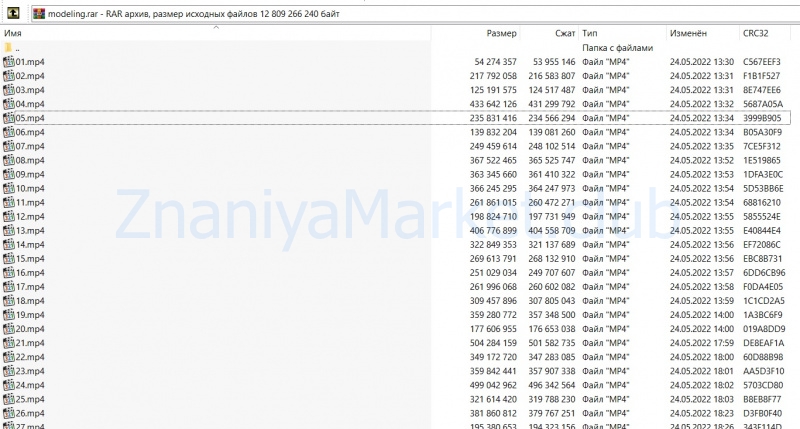
Task: Click the 08.mp4 file name
Action: (30, 160)
